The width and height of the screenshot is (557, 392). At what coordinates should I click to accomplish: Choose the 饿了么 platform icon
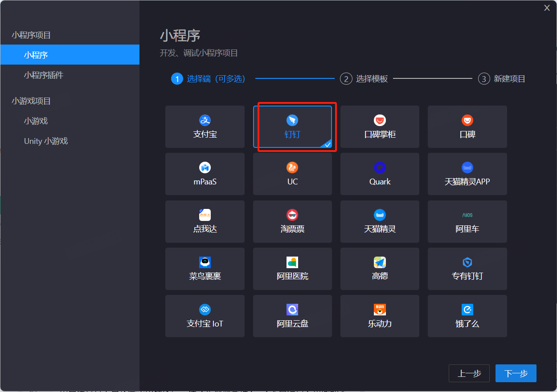[x=467, y=310]
